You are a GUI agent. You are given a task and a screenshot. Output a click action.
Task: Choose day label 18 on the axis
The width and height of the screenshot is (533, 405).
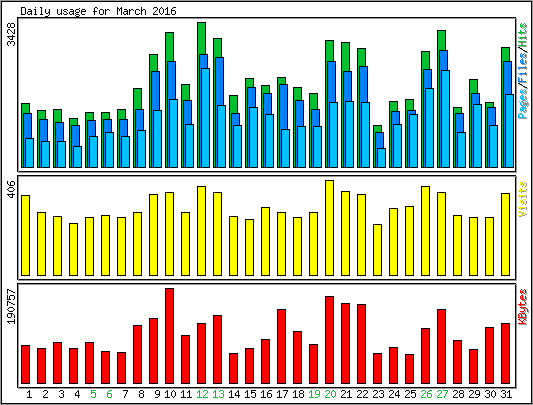[298, 394]
